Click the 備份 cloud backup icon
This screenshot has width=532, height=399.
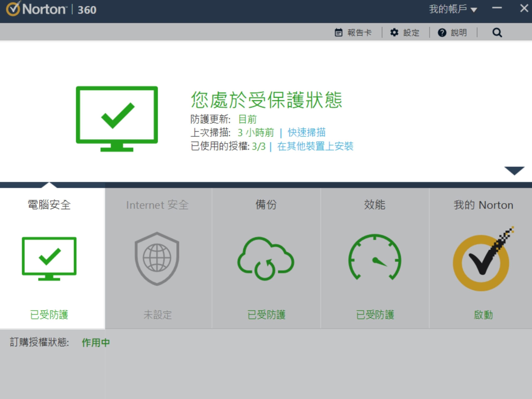point(266,259)
